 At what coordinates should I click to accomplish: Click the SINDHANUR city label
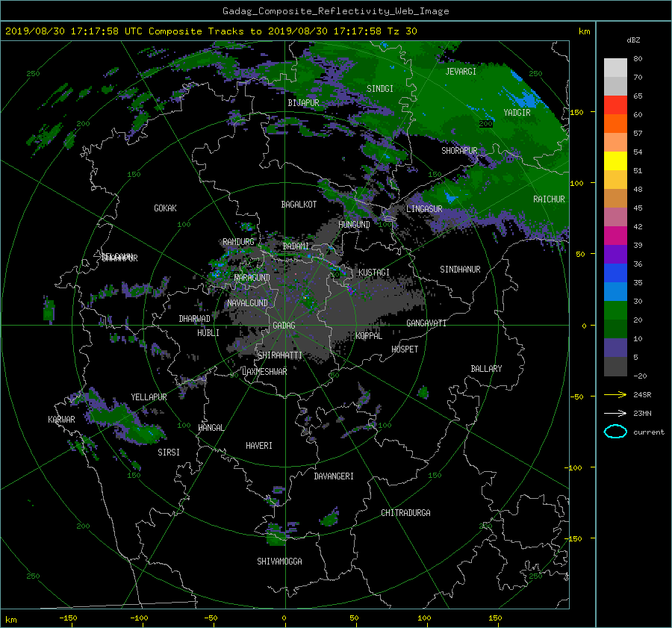click(x=460, y=270)
